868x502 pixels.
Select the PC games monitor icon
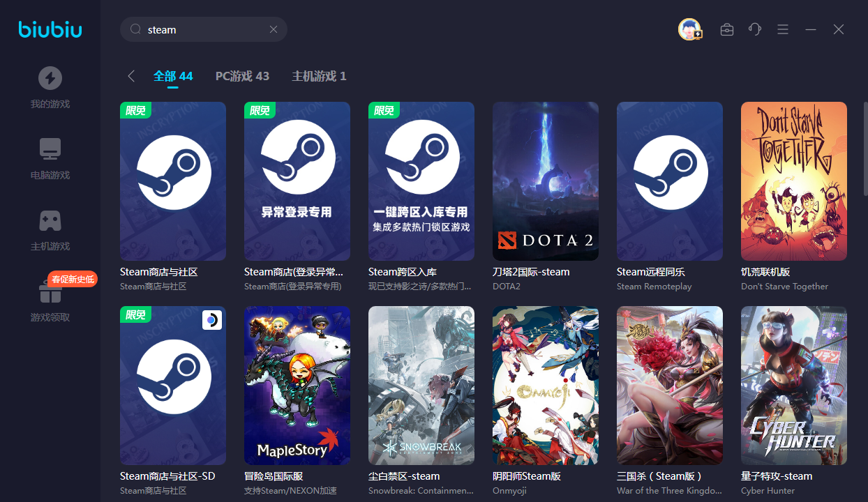[x=50, y=149]
